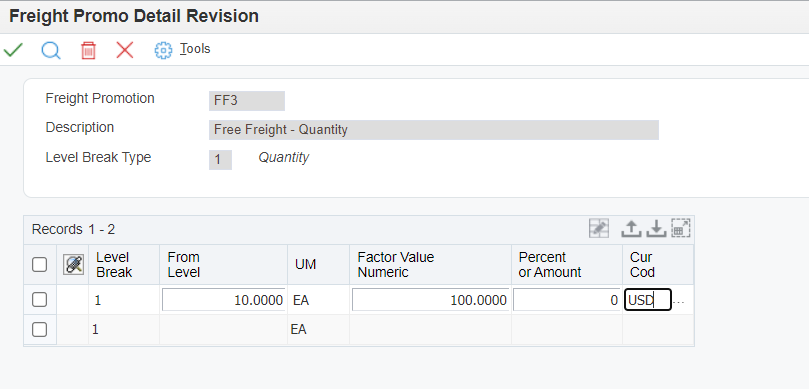Click the Factor Value Numeric field 100.0000
Viewport: 809px width, 389px height.
(431, 300)
